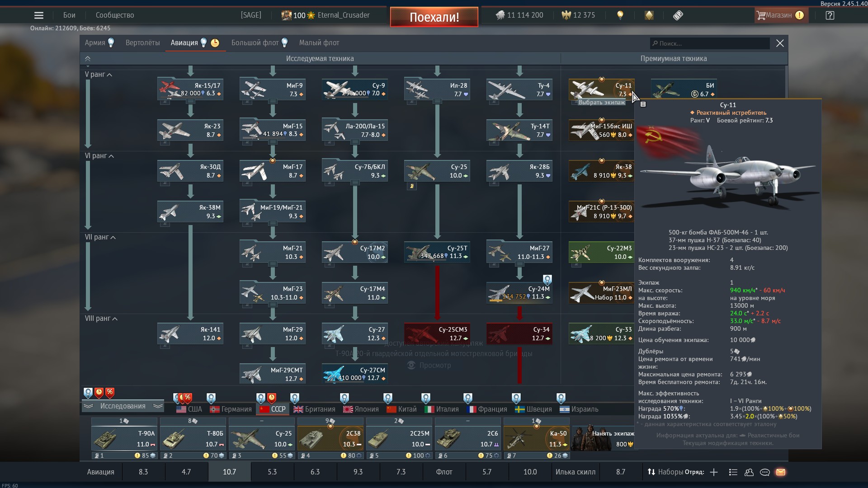Select the МиГ-23МЛ premium pack card
Image resolution: width=868 pixels, height=488 pixels.
pyautogui.click(x=602, y=293)
